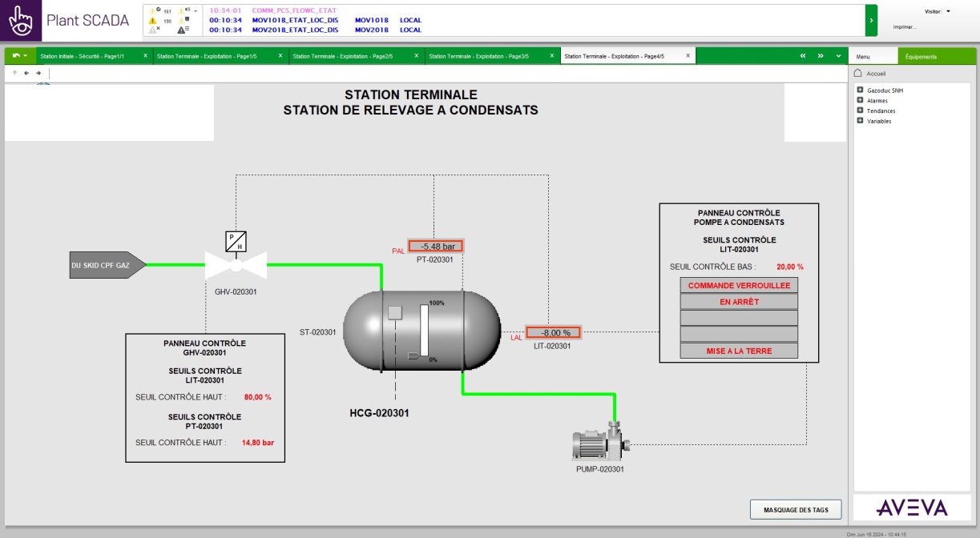980x538 pixels.
Task: Open the tab list dropdown chevron
Action: click(838, 56)
